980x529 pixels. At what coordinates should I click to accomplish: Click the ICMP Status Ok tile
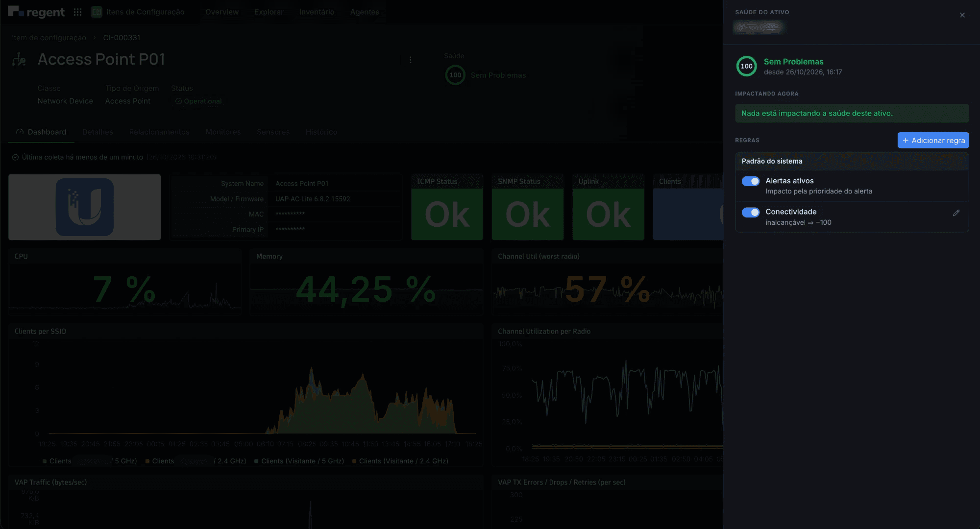click(x=447, y=207)
